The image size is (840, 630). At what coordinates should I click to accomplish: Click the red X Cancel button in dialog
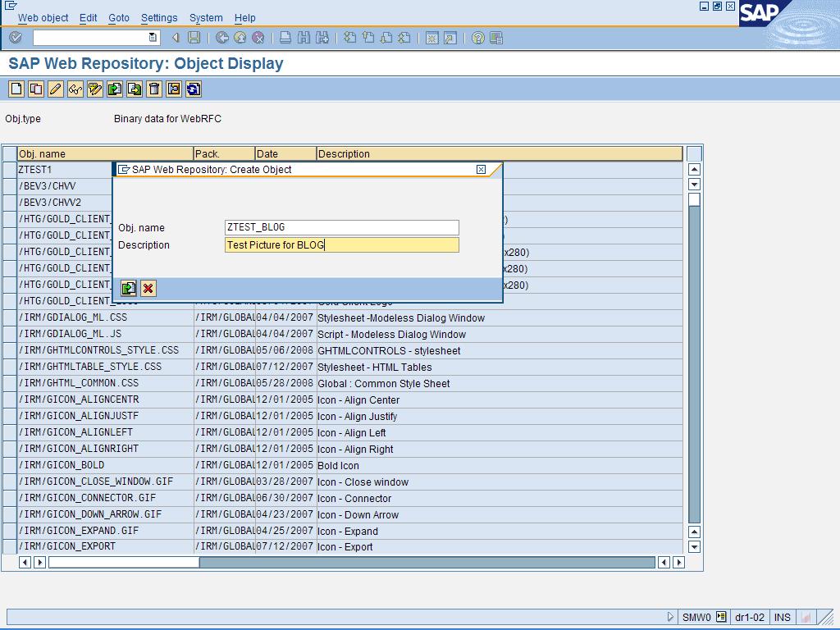pos(148,288)
